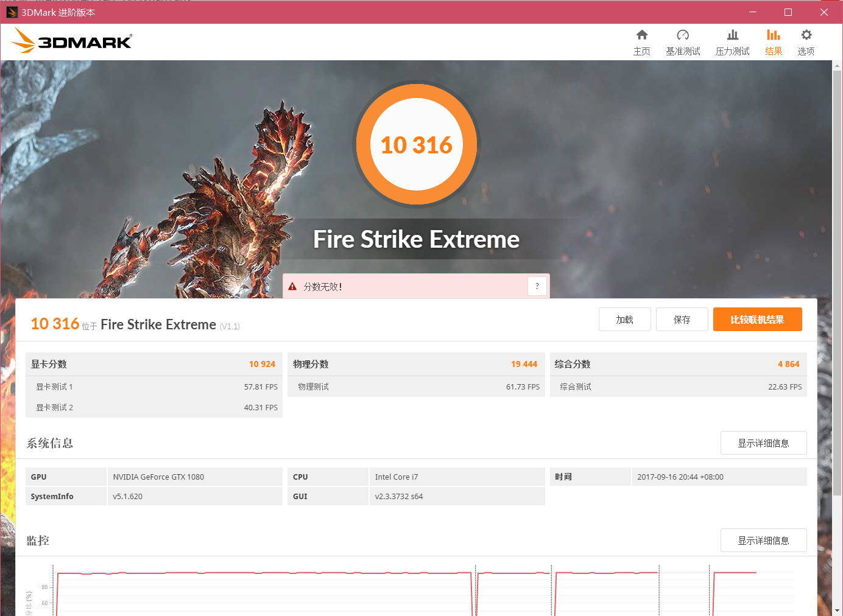
Task: Click the large 10 316 score circle
Action: (417, 144)
